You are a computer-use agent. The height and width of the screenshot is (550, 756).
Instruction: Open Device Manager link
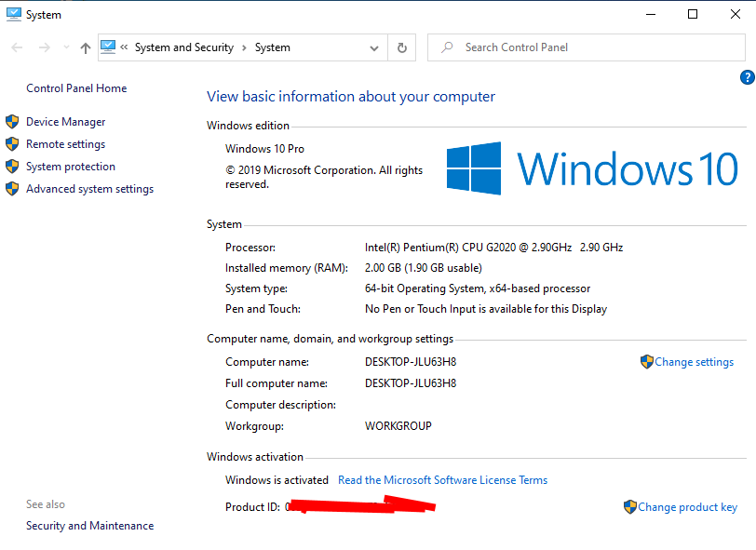[65, 122]
